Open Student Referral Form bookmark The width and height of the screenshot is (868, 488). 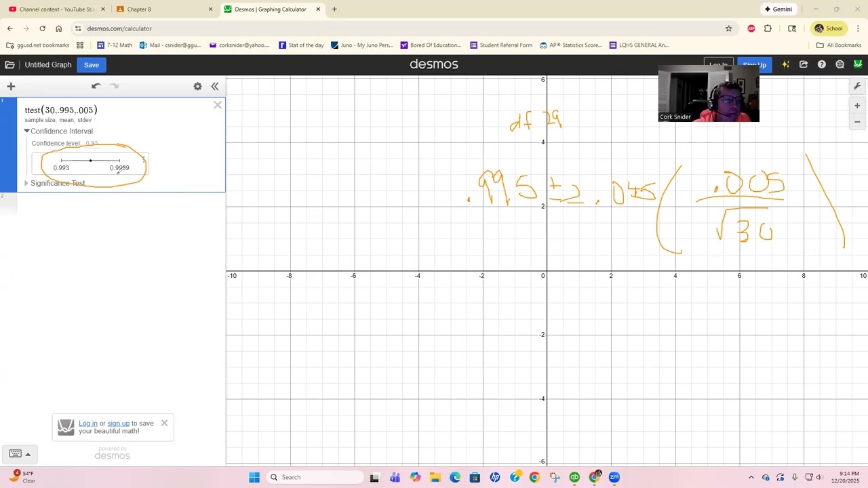click(501, 45)
